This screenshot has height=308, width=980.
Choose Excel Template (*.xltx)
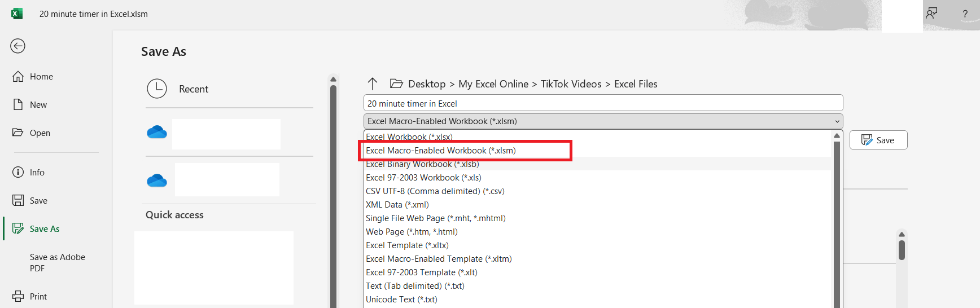[x=598, y=245]
